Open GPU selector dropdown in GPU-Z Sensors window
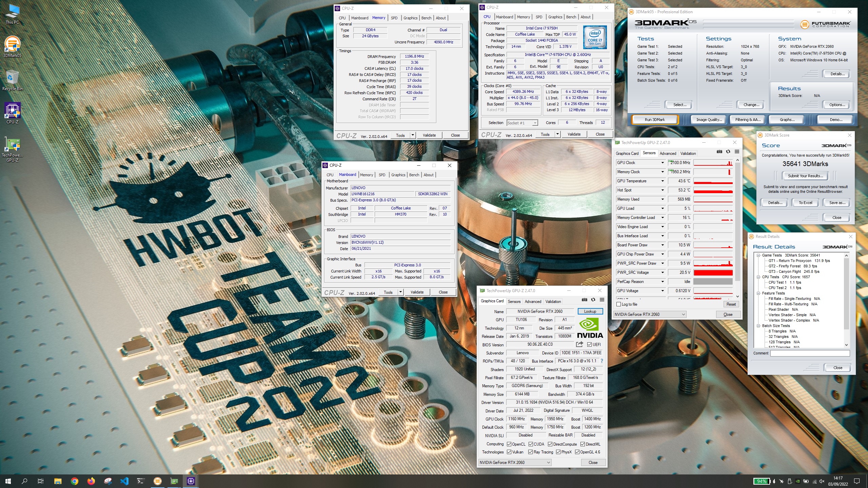The width and height of the screenshot is (868, 488). pos(650,314)
